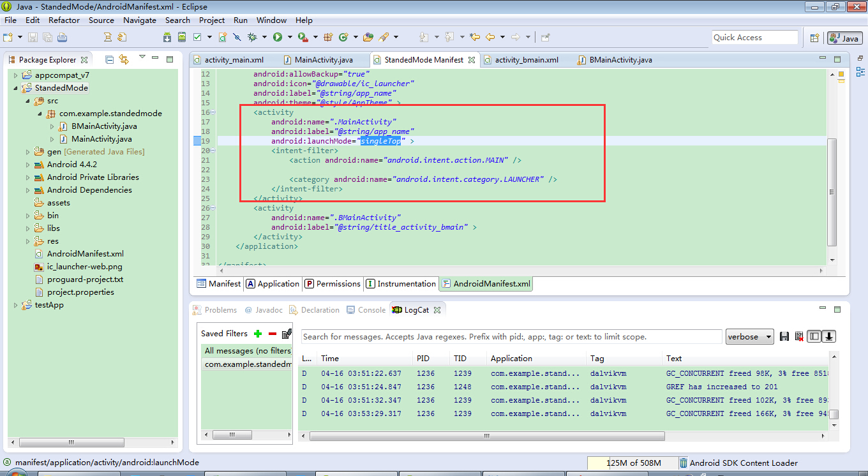Click the Save toolbar icon
Screen dimensions: 868x476
pyautogui.click(x=33, y=37)
